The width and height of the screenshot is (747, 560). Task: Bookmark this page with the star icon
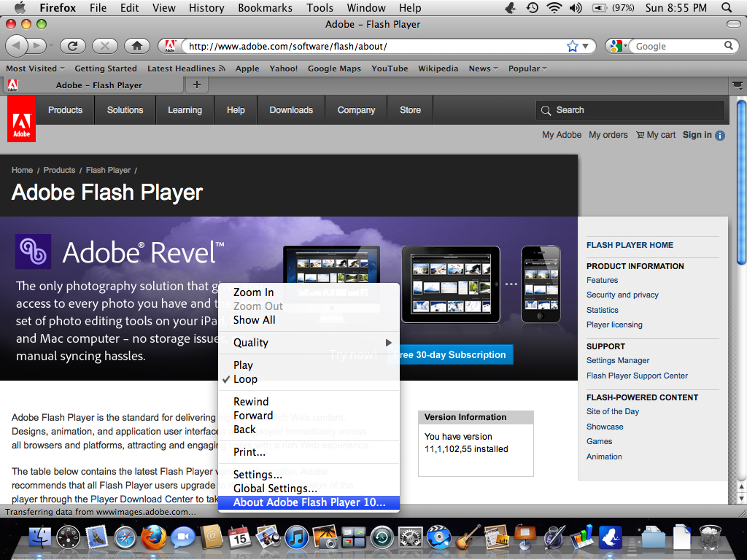pyautogui.click(x=572, y=46)
